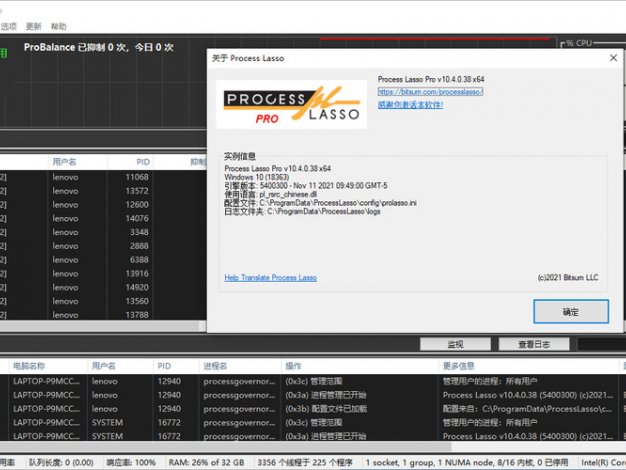Click the ProBalance 已抑制 0 次 graph text
The image size is (626, 470).
(99, 47)
